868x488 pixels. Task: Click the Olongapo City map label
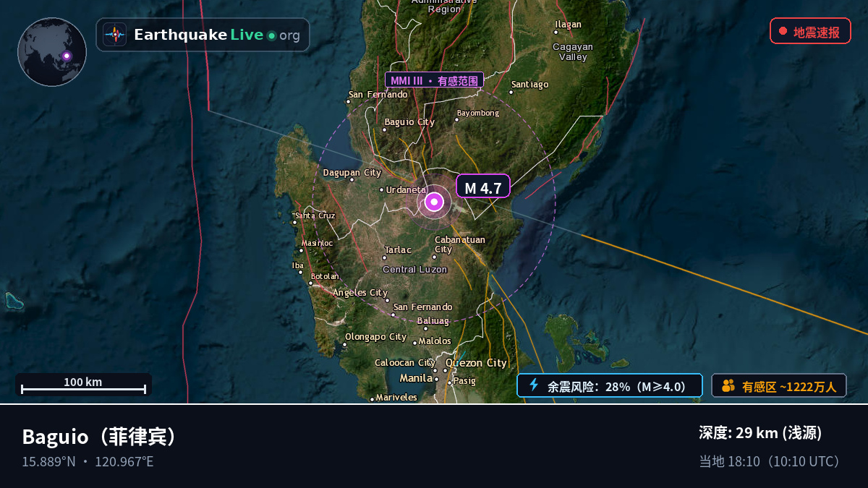coord(375,337)
